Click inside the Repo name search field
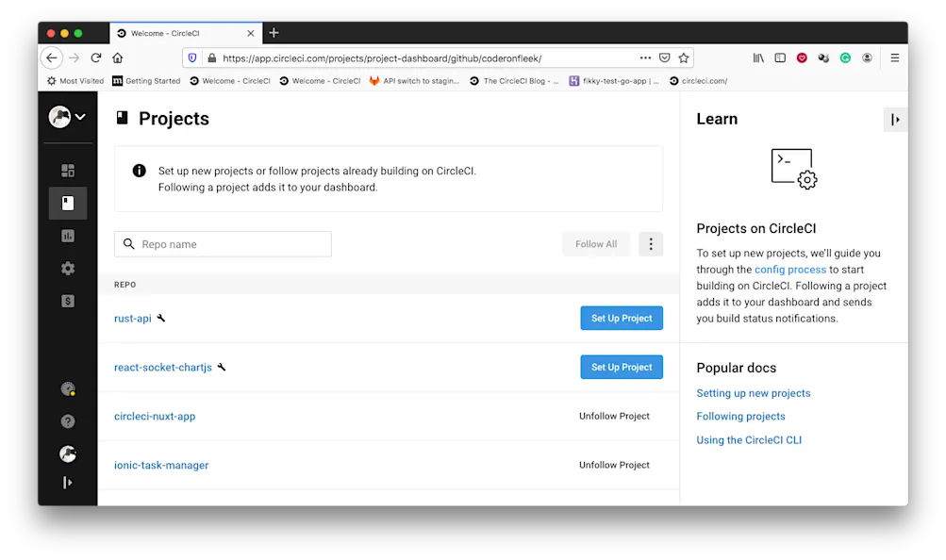946x560 pixels. point(223,243)
